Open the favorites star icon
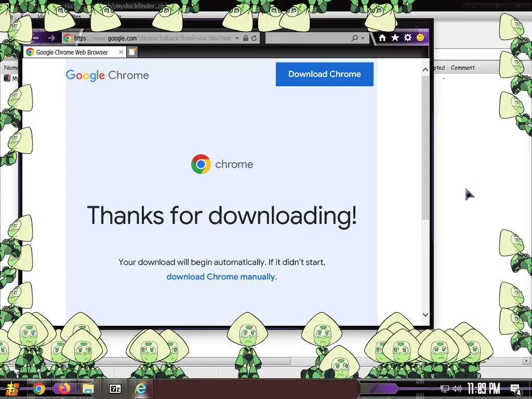The width and height of the screenshot is (532, 399). click(395, 37)
